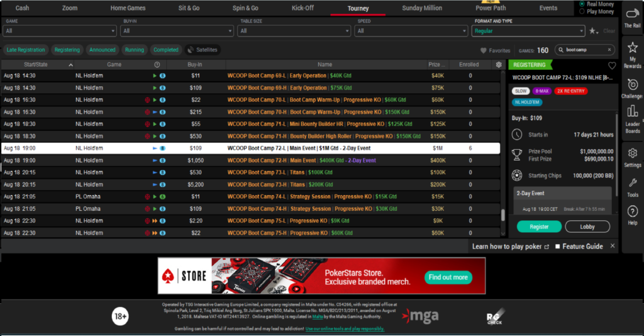
Task: Click turbo speed icon in Boot Camp 75-L row
Action: coord(155,221)
